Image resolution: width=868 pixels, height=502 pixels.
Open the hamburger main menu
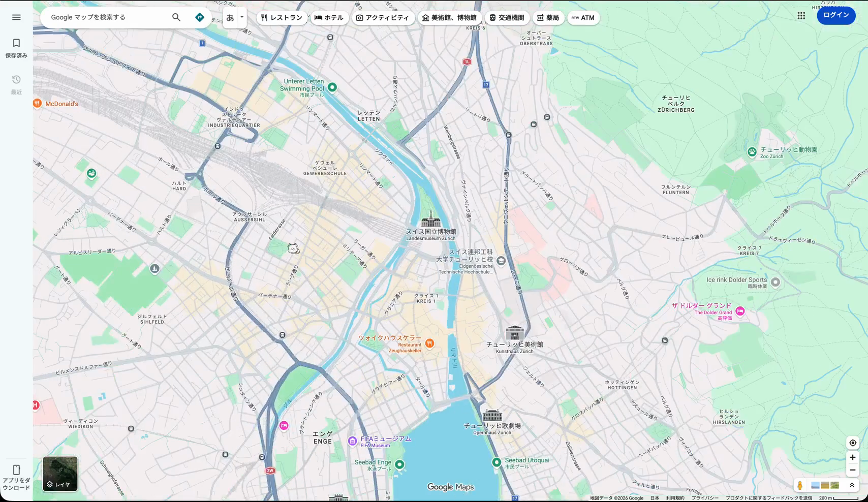16,17
